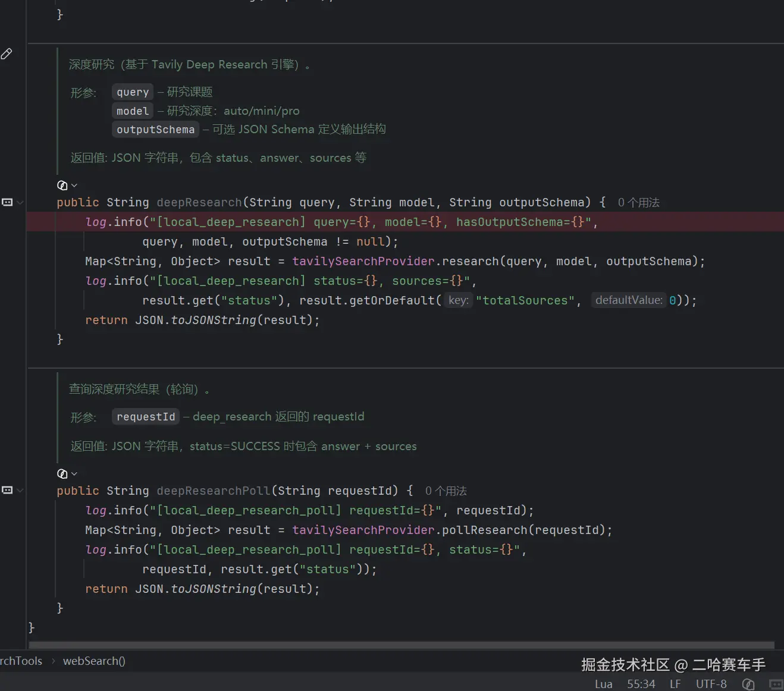
Task: Click the AI assistant icon in the status bar
Action: 748,684
